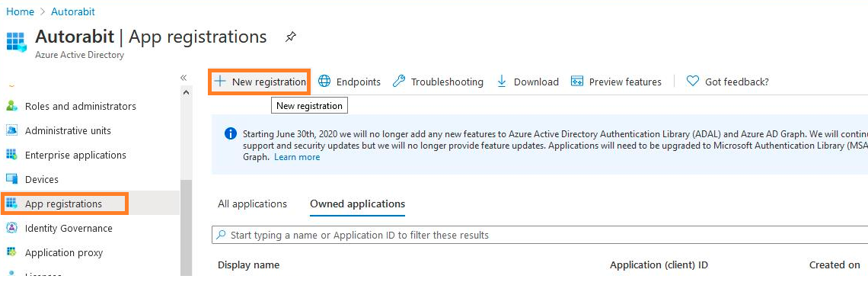Open Identity Governance menu item
This screenshot has height=295, width=868.
click(x=69, y=228)
